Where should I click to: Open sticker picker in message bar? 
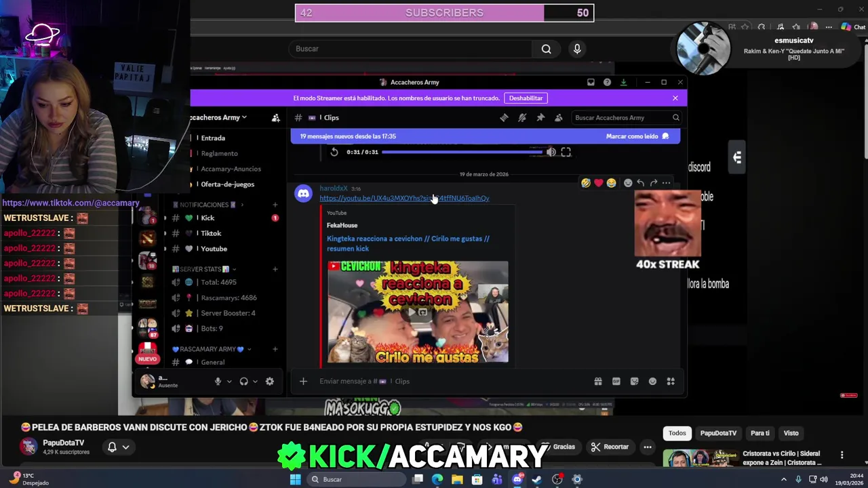pyautogui.click(x=634, y=381)
